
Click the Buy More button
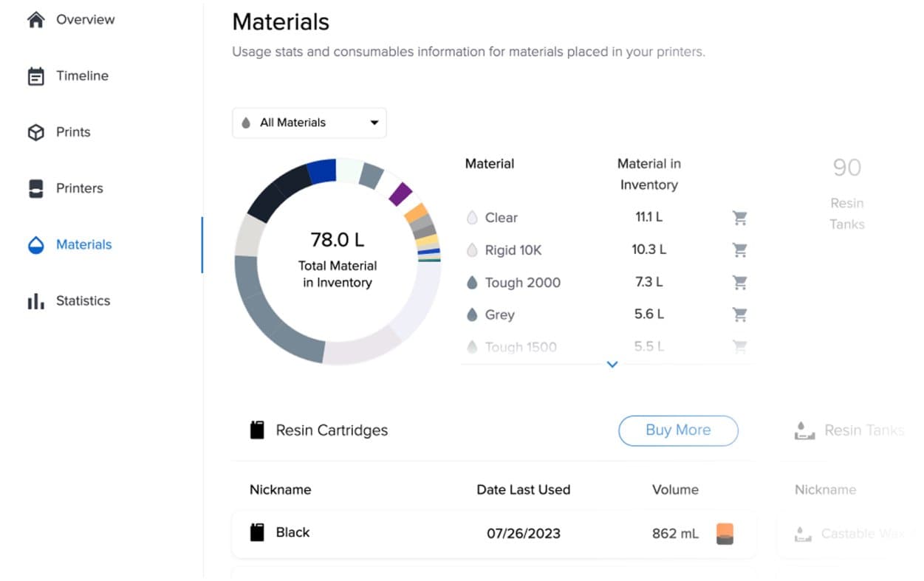[677, 430]
